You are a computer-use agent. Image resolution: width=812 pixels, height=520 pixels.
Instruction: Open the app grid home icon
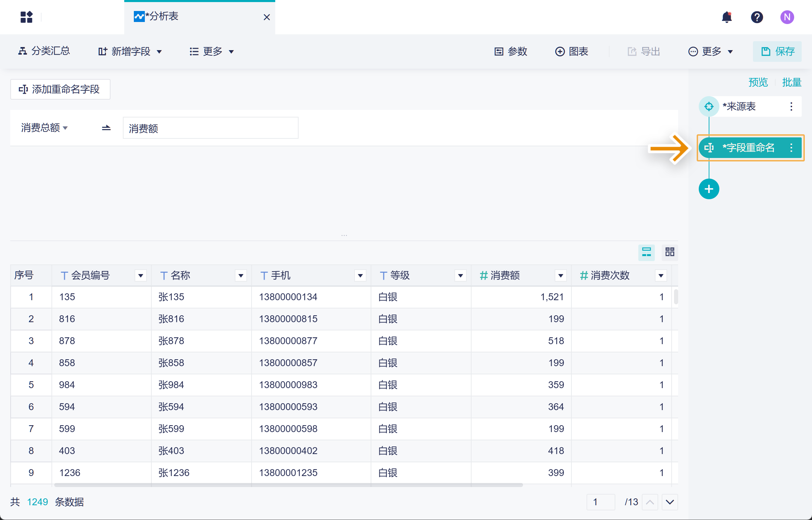[x=26, y=17]
